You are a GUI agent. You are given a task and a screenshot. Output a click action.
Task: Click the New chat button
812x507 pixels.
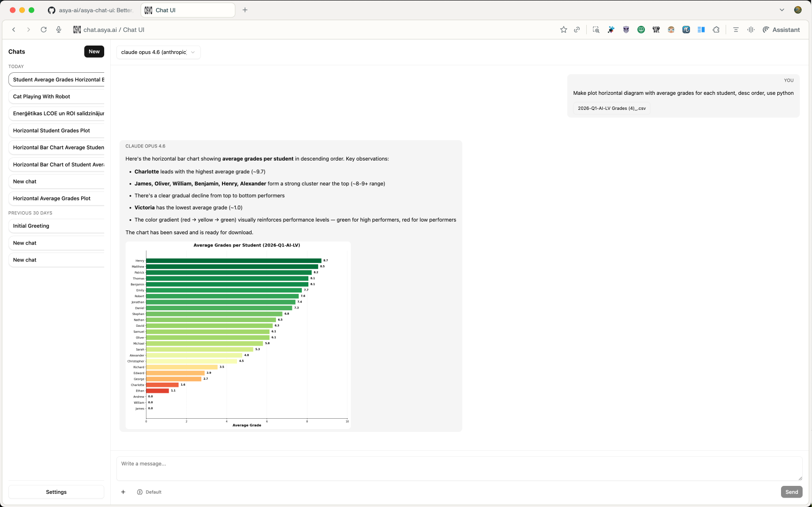click(94, 52)
